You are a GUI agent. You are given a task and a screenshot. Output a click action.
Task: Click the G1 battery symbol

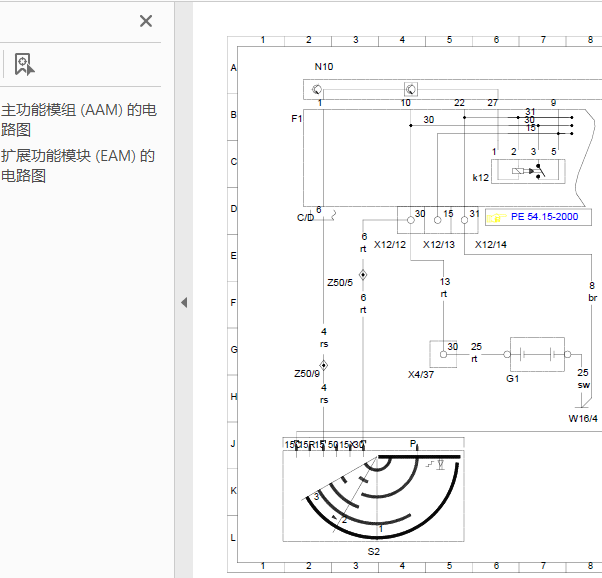tap(538, 354)
